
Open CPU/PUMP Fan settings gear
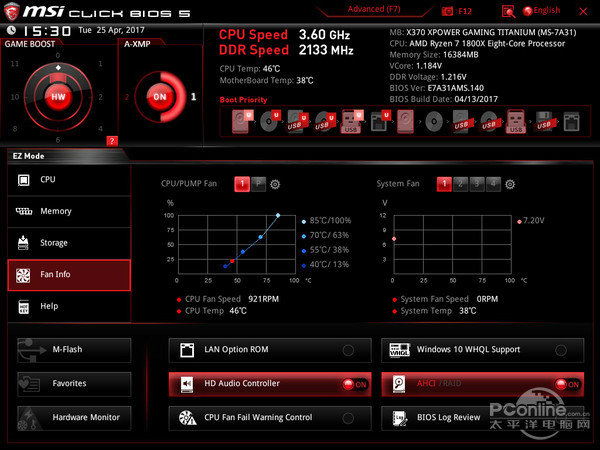(275, 184)
